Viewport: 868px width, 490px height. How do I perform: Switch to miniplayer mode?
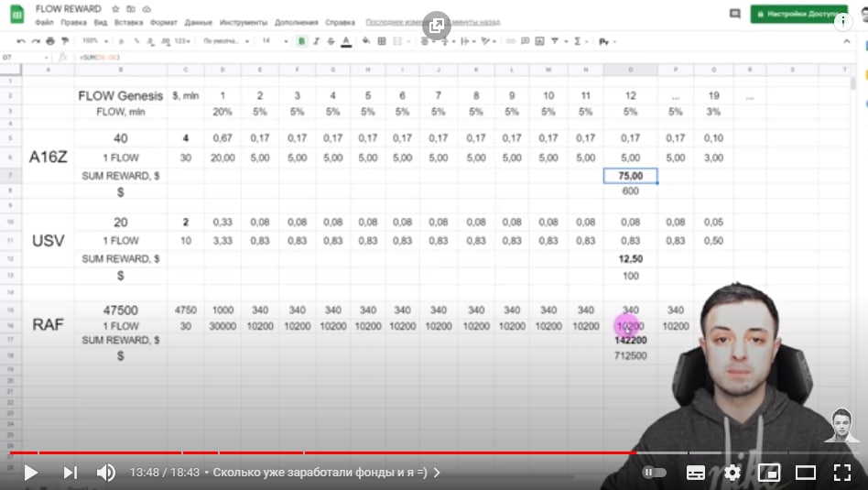coord(769,473)
